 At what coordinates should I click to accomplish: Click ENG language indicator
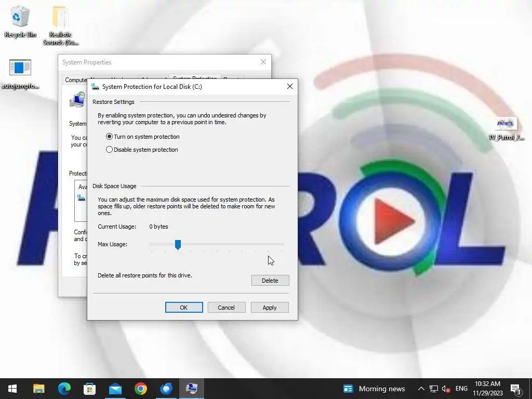point(461,389)
